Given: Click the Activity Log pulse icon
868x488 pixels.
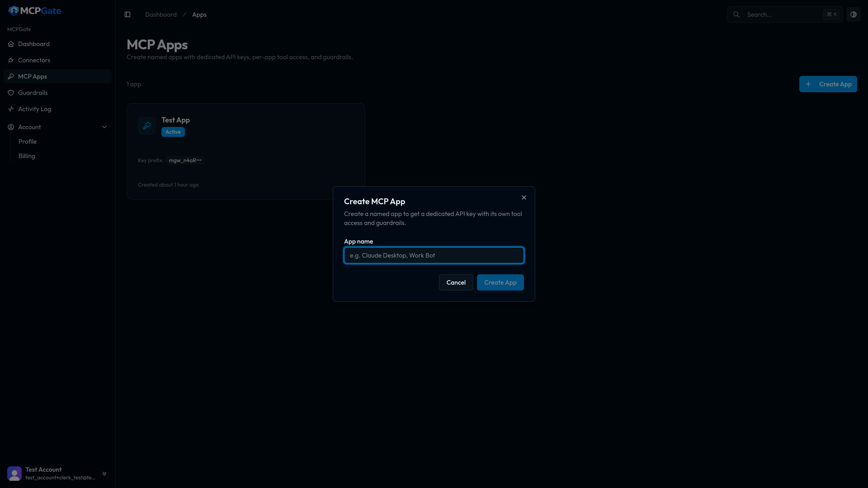Looking at the screenshot, I should pos(11,109).
